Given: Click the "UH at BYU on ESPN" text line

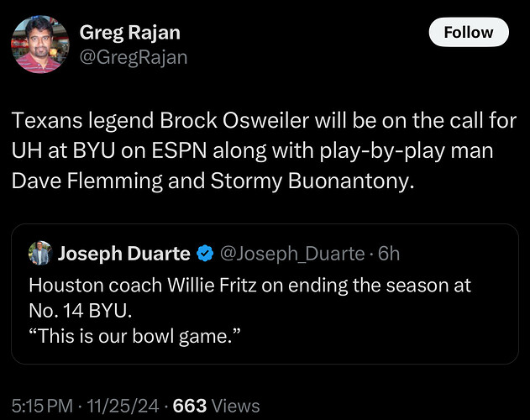Looking at the screenshot, I should point(252,151).
